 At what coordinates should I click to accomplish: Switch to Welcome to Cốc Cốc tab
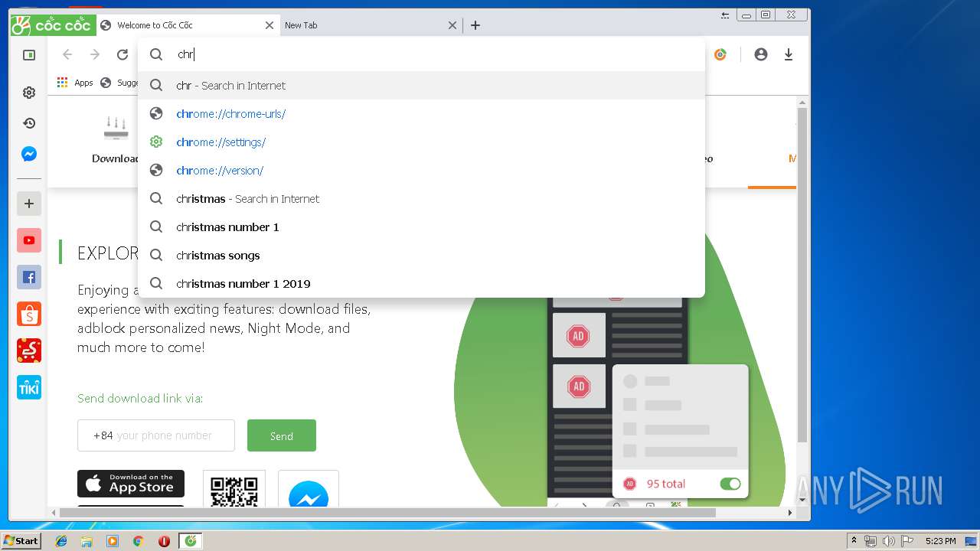coord(188,25)
